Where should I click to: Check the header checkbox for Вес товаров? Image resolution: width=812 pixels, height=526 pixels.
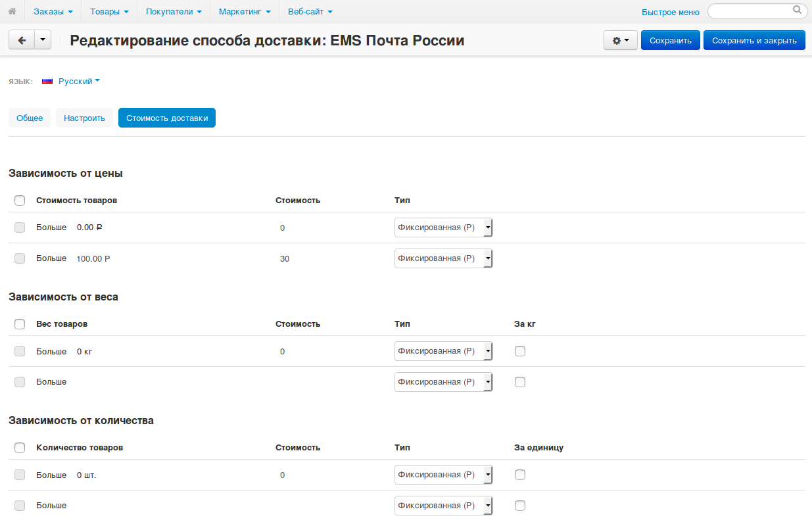pos(20,324)
